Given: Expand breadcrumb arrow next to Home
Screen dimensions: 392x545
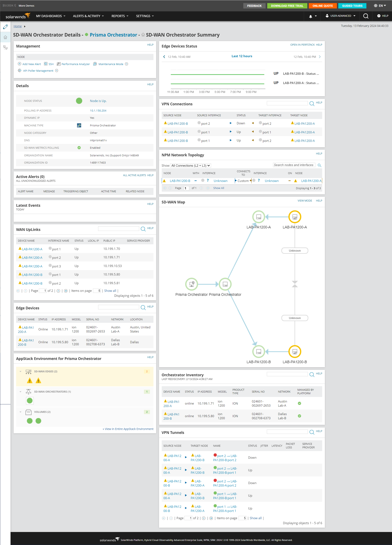Looking at the screenshot, I should pos(25,26).
